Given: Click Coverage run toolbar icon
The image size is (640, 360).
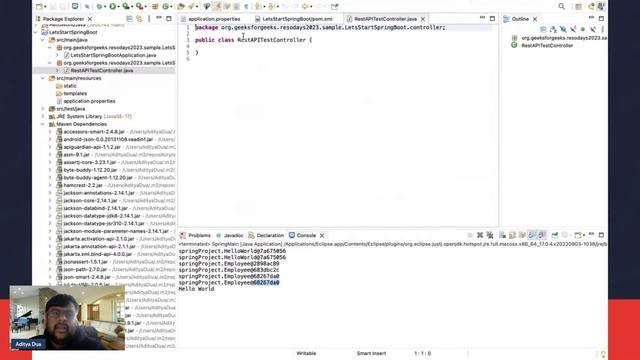Looking at the screenshot, I should coord(126,7).
